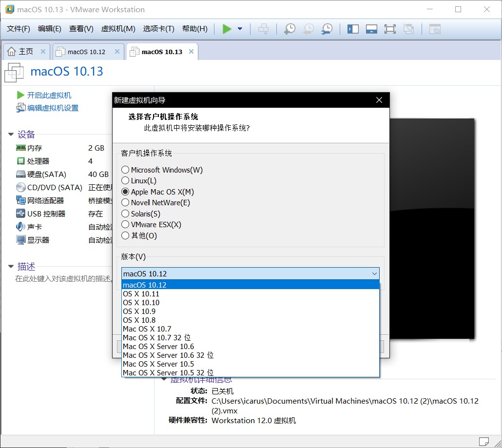Click the CD/DVD (SATA) disc icon
Image resolution: width=502 pixels, height=448 pixels.
click(20, 187)
